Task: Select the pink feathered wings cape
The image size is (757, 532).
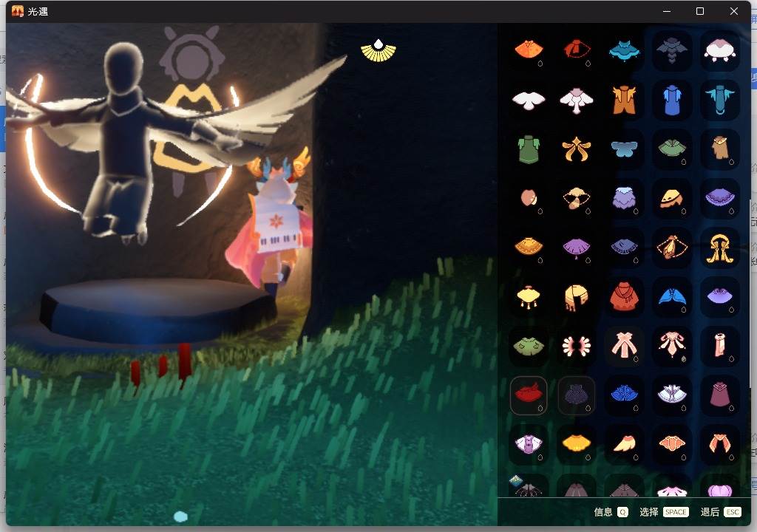Action: coord(577,346)
